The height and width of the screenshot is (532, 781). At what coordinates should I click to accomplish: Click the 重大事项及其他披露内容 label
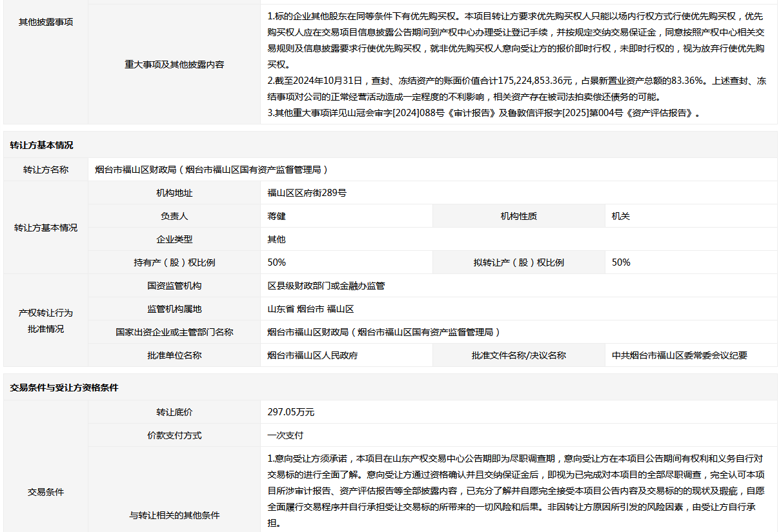(174, 64)
